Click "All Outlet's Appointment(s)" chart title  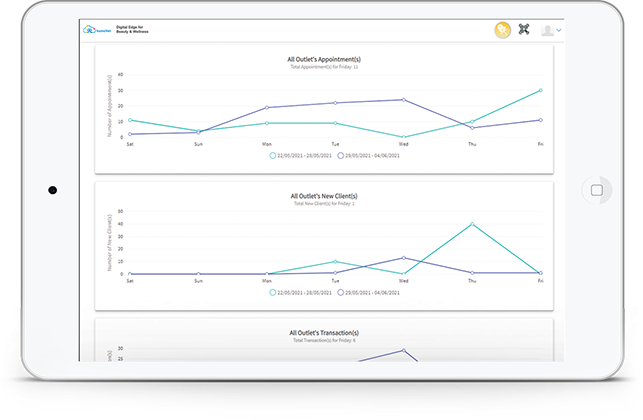tap(324, 59)
